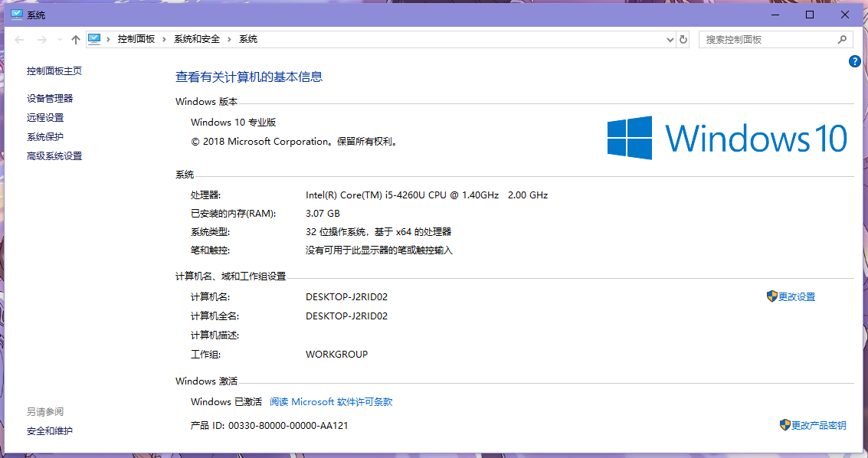Expand the chevron after 控制面板 breadcrumb
Screen dimensions: 868x458
click(x=165, y=39)
